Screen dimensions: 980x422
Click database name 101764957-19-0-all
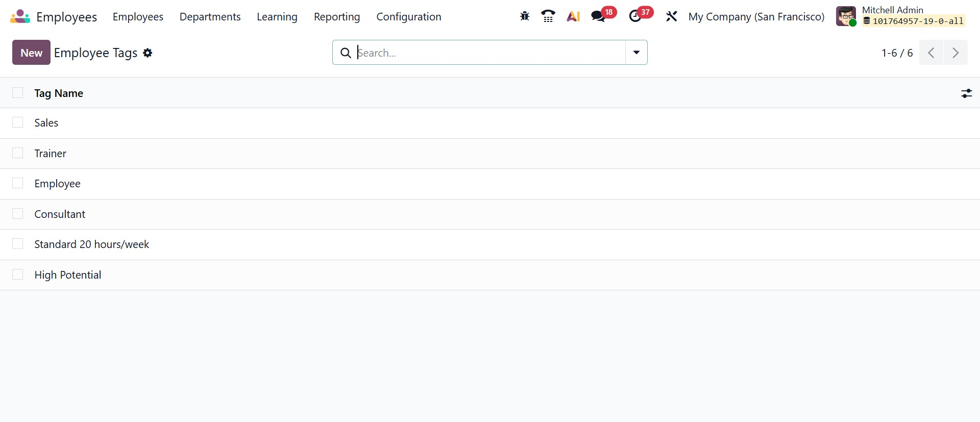coord(914,21)
